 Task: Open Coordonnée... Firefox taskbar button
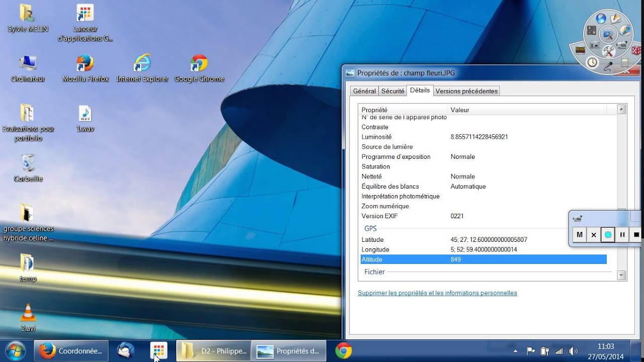(71, 351)
